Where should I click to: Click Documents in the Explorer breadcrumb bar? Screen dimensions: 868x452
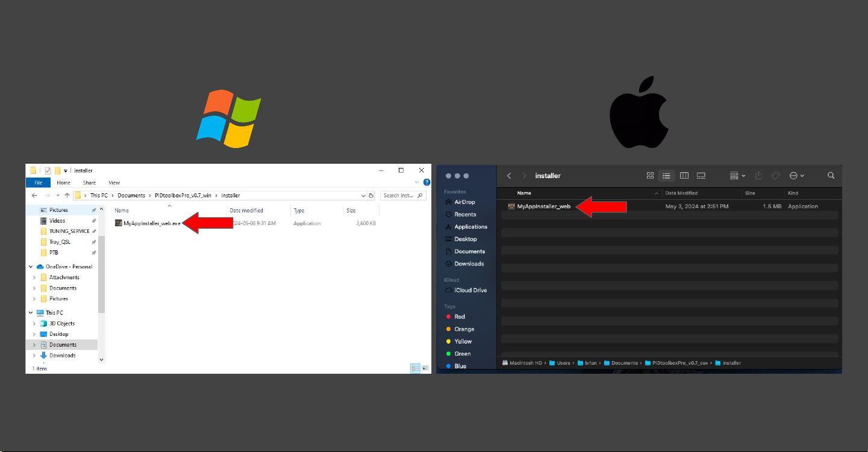(x=131, y=195)
